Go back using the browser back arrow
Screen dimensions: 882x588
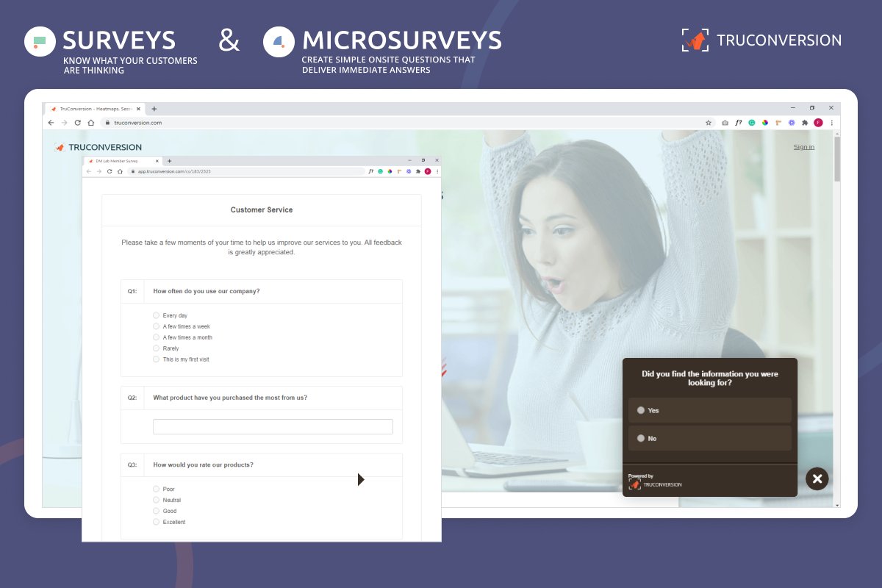click(50, 123)
